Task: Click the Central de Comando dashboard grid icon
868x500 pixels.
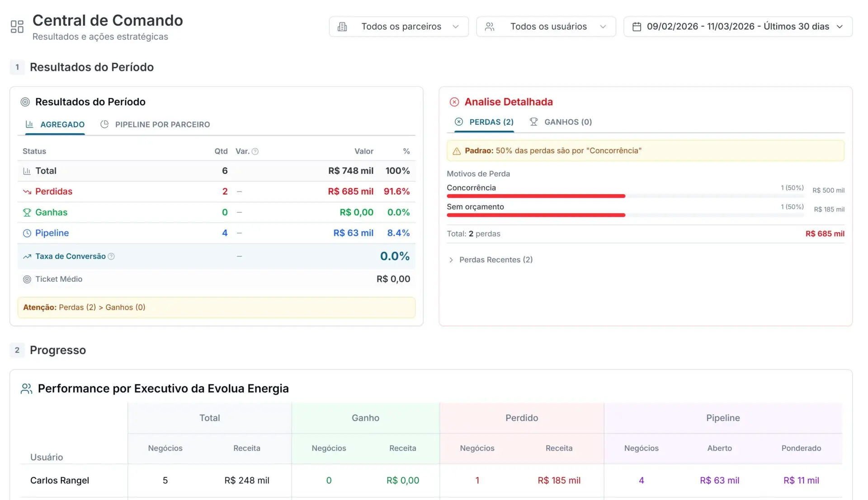Action: click(x=17, y=27)
